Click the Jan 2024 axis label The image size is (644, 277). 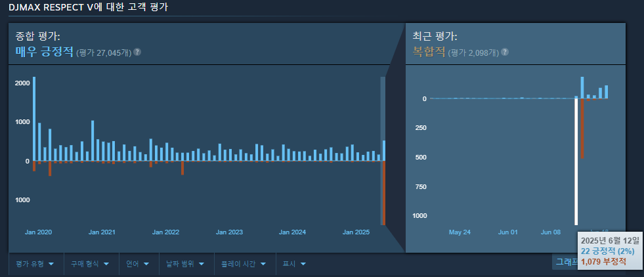[292, 232]
